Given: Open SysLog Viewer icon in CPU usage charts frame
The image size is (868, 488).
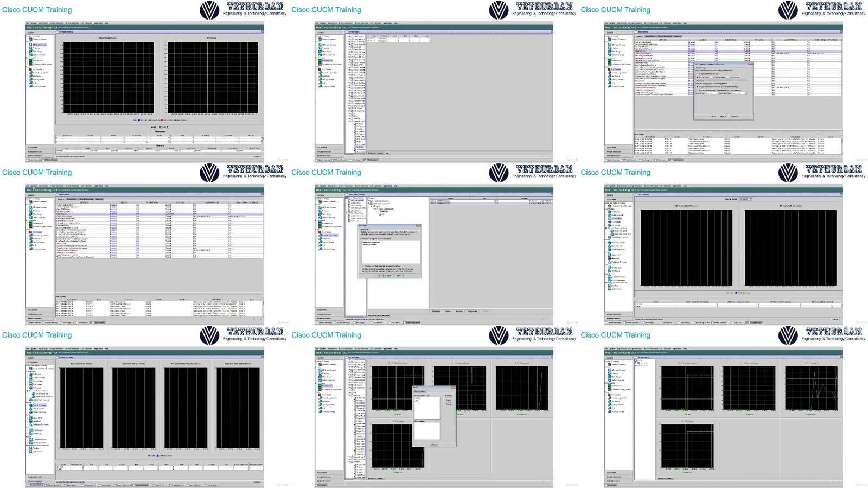Looking at the screenshot, I should coord(31,79).
